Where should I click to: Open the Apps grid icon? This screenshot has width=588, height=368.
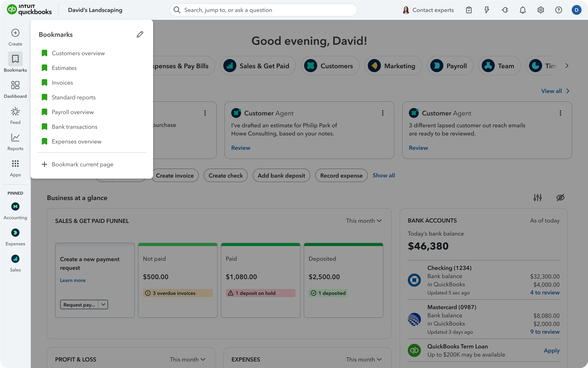coord(15,164)
